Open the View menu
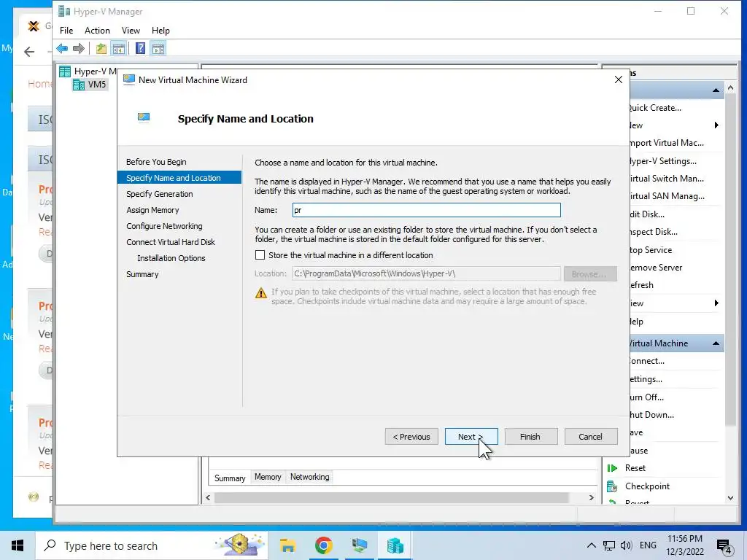Image resolution: width=747 pixels, height=560 pixels. (131, 31)
